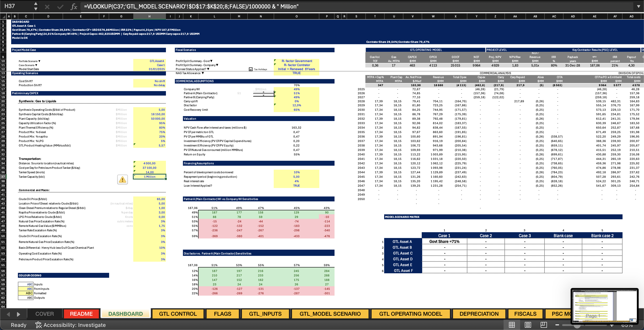Click the 'No delay' Production Shift cell

(149, 85)
